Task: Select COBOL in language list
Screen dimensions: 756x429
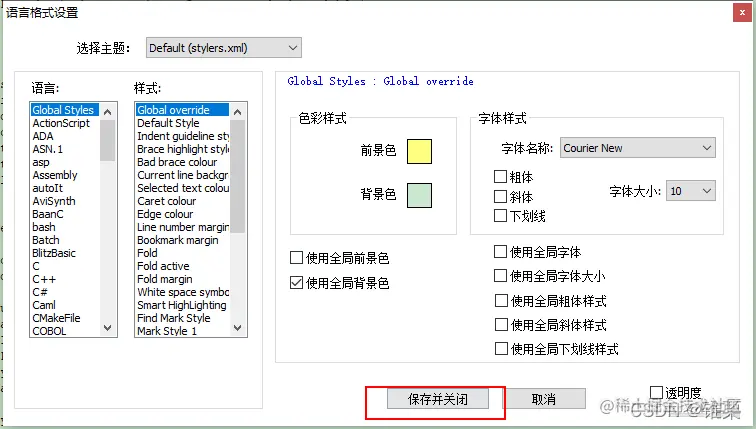Action: pos(65,331)
